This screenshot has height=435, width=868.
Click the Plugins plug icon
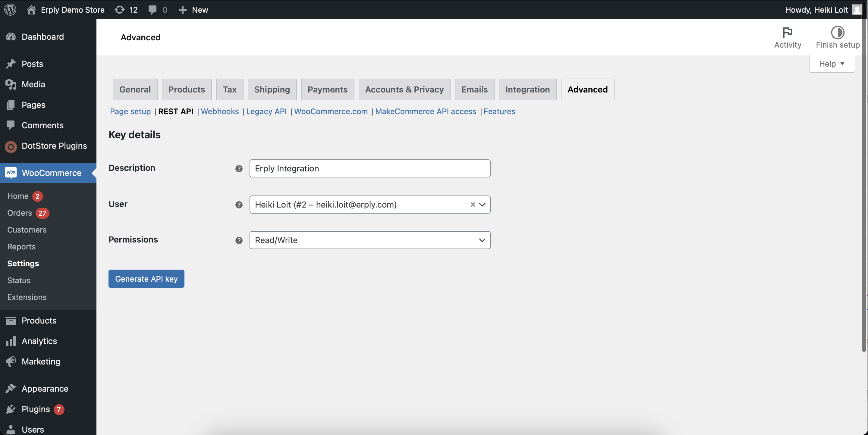click(11, 409)
